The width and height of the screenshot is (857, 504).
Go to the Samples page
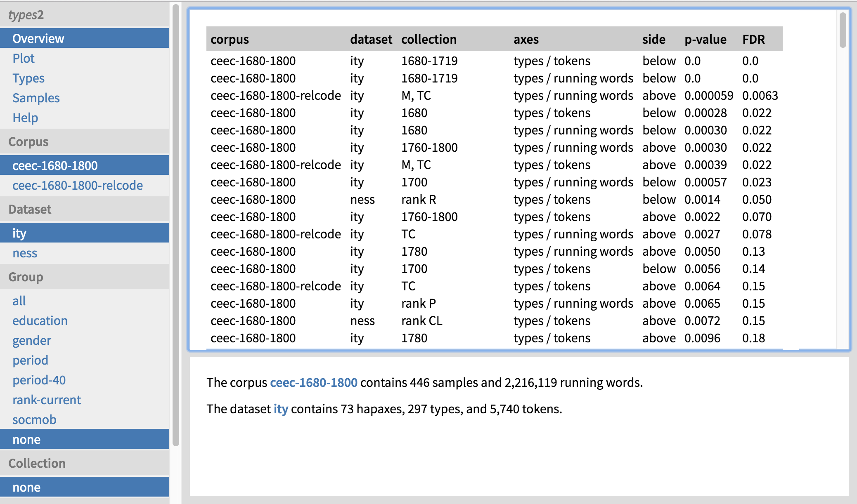(85, 98)
